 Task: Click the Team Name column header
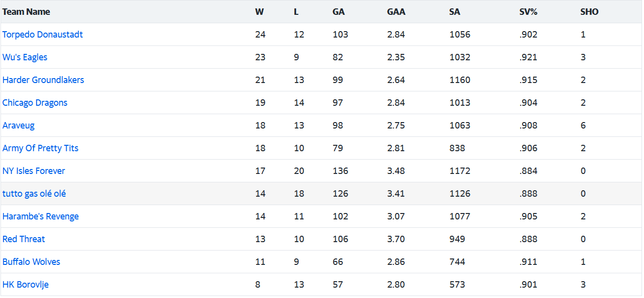tap(26, 12)
